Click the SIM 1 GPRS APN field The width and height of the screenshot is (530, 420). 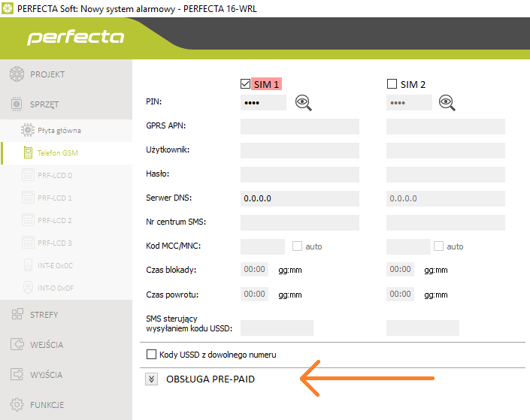(299, 126)
